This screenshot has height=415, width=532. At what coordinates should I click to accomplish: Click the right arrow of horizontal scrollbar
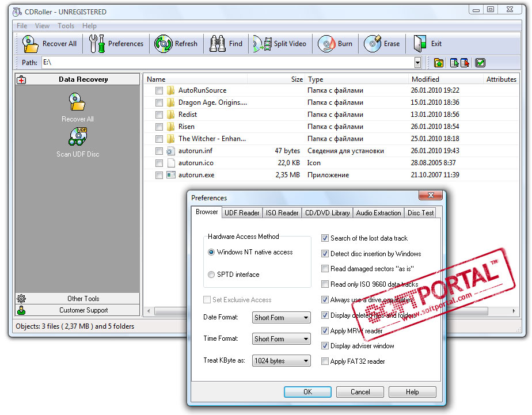(x=514, y=311)
